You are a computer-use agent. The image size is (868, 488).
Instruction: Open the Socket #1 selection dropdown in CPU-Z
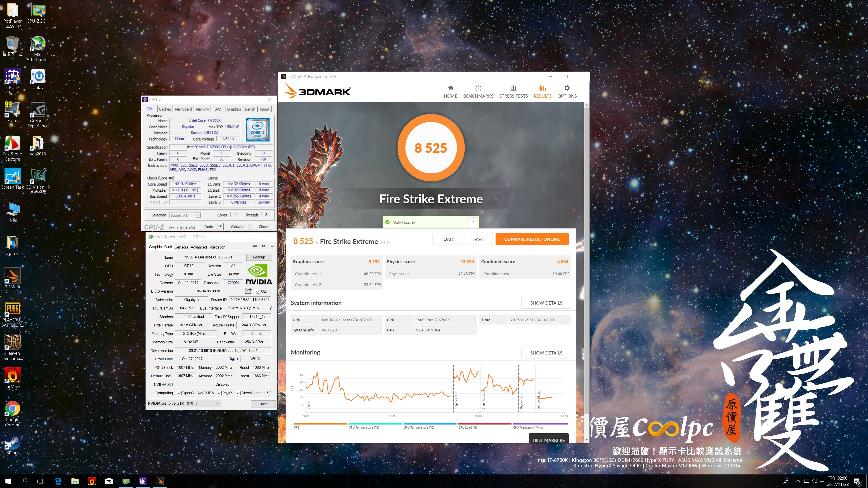pyautogui.click(x=185, y=215)
